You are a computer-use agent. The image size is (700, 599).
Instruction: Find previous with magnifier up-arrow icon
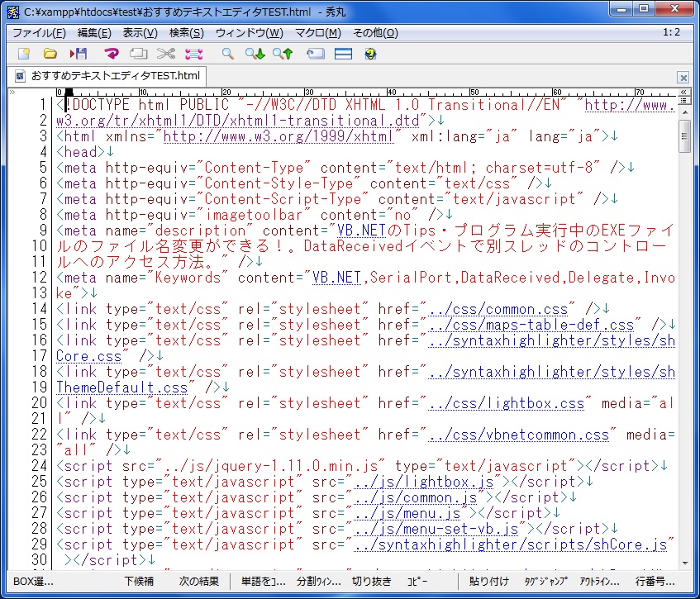click(x=283, y=54)
